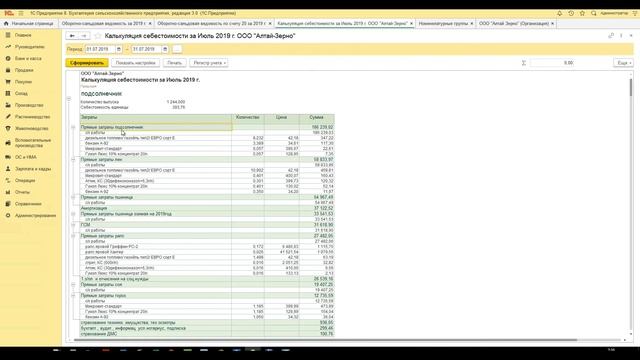Open Вспомогательные производства section
Viewport: 640px width, 360px height.
click(x=33, y=143)
